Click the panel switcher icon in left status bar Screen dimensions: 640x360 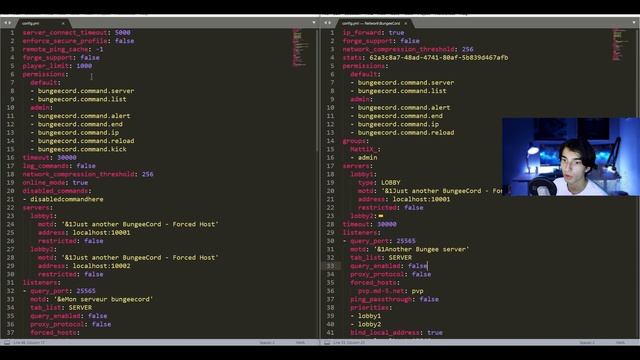click(x=7, y=342)
